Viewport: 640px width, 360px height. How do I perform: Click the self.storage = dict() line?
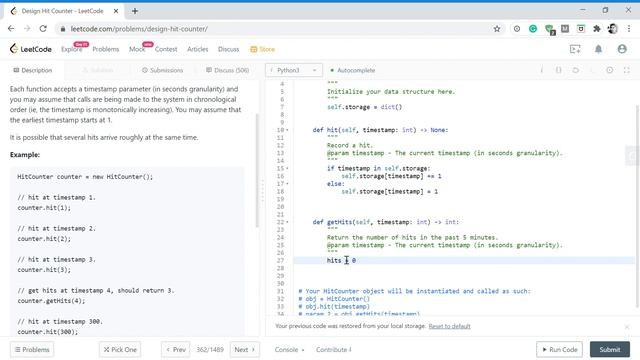[x=364, y=107]
